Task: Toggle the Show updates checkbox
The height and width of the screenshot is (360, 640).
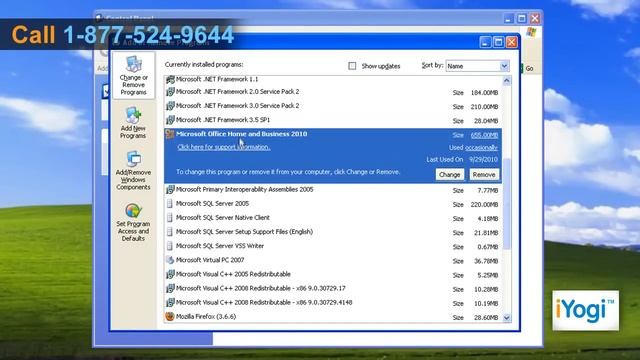Action: (x=352, y=66)
